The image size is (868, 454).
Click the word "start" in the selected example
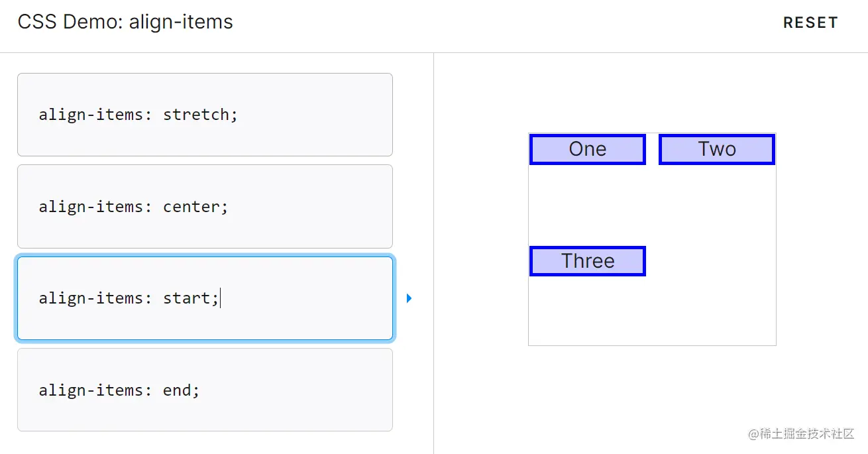click(188, 298)
